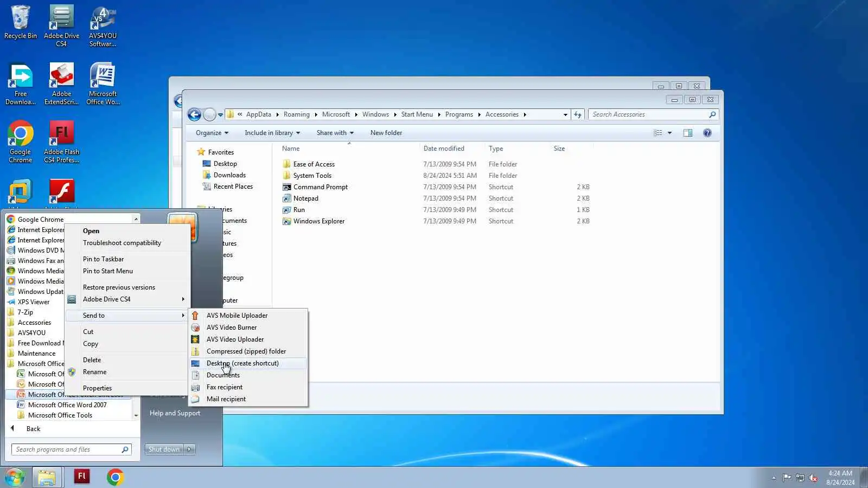Image resolution: width=868 pixels, height=488 pixels.
Task: Open the Share with dropdown
Action: click(335, 133)
